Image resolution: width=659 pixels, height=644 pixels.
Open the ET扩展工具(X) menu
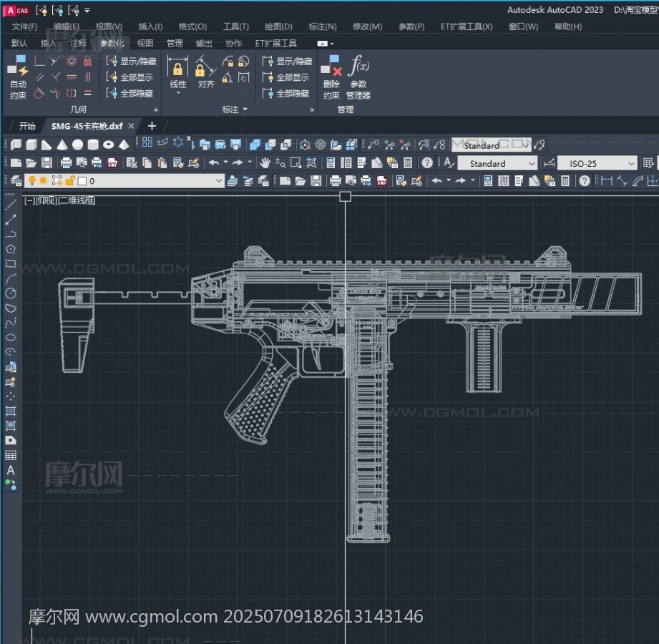(x=467, y=26)
